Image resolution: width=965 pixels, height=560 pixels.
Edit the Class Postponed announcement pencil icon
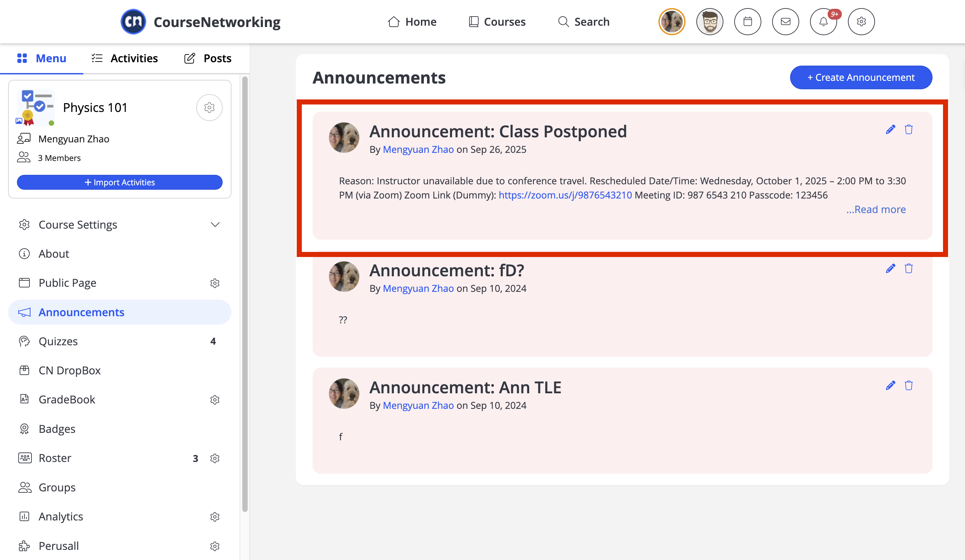tap(890, 130)
